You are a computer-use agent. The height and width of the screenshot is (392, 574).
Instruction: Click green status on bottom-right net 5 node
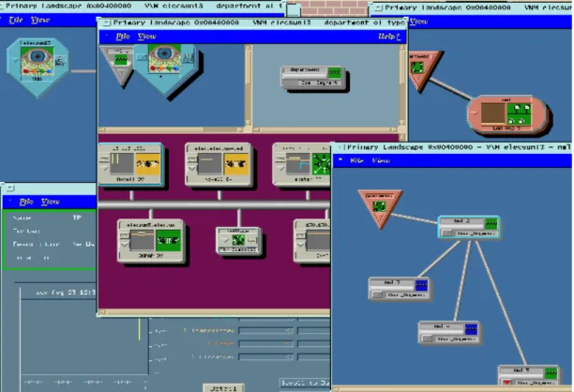pyautogui.click(x=551, y=373)
